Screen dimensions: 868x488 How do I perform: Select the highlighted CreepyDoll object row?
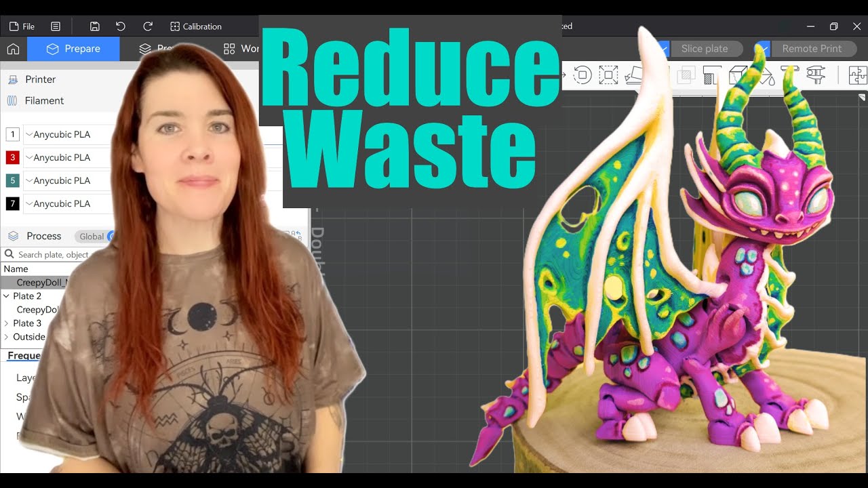click(34, 282)
